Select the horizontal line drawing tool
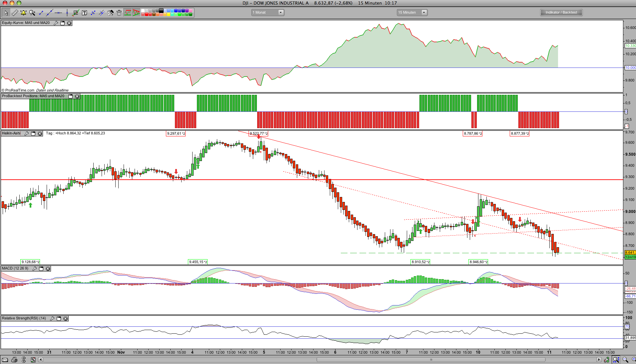This screenshot has width=636, height=364. pos(58,13)
